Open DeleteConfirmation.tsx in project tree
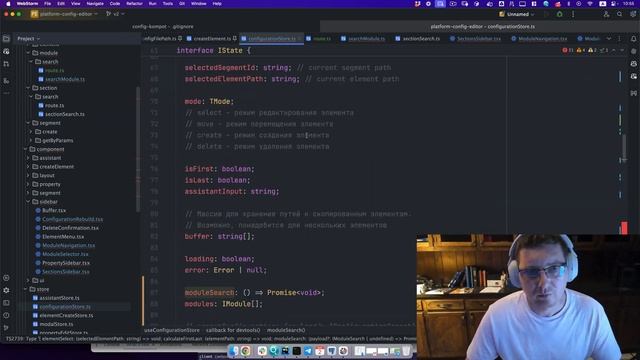Viewport: 640px width, 360px height. [x=70, y=228]
